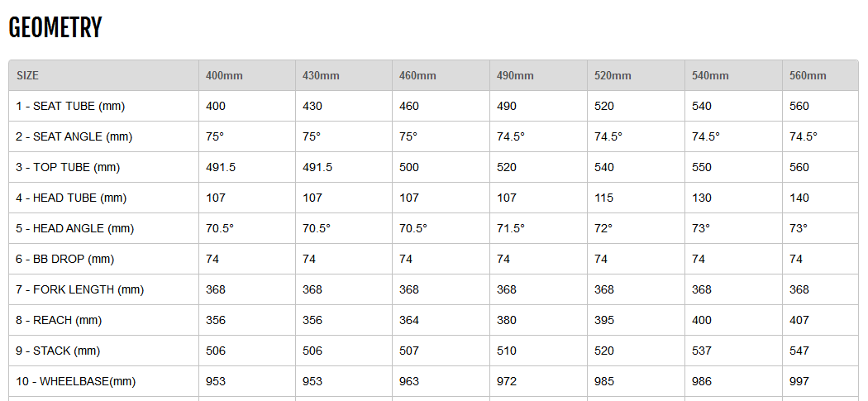Click the 400mm size column header

click(224, 75)
